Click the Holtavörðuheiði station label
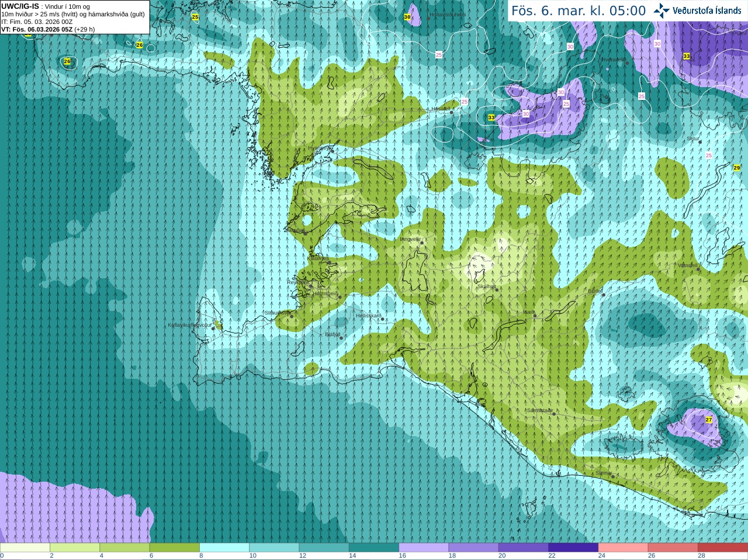This screenshot has height=560, width=748. coord(448,15)
